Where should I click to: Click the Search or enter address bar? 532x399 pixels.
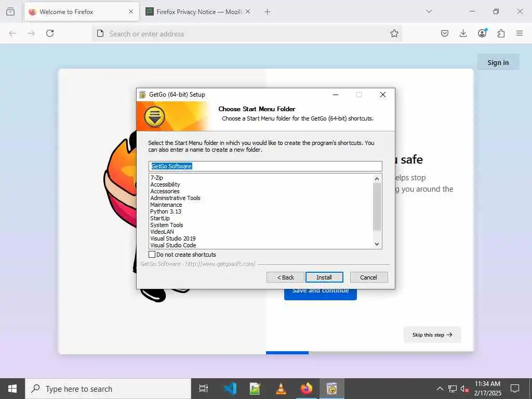click(248, 34)
